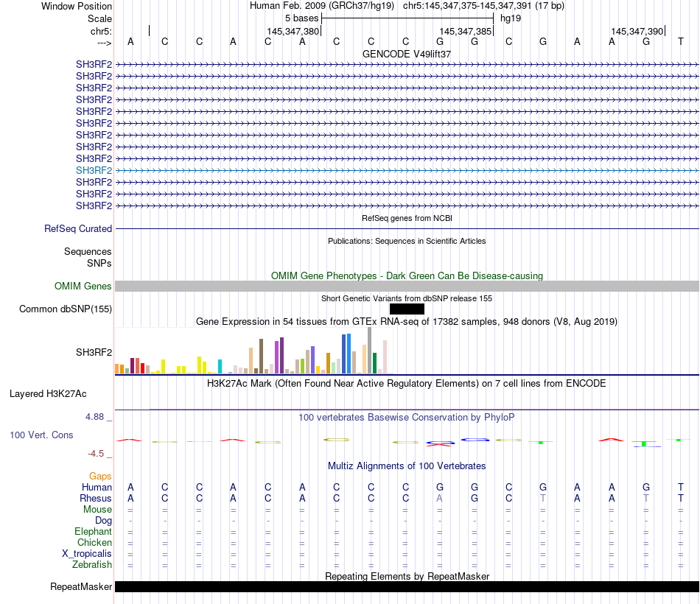This screenshot has width=700, height=604.
Task: Open 'Repeating Elements by RepeatMasker' track title
Action: [x=407, y=576]
